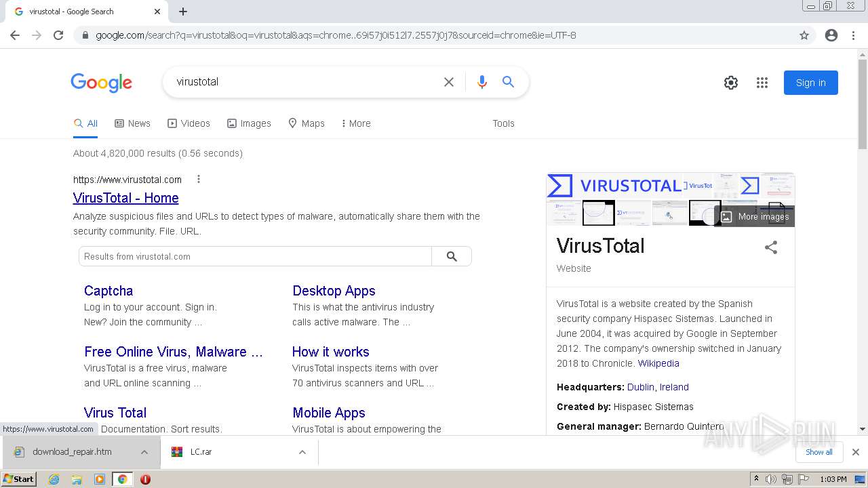Click the Google logo
868x488 pixels.
click(x=102, y=83)
